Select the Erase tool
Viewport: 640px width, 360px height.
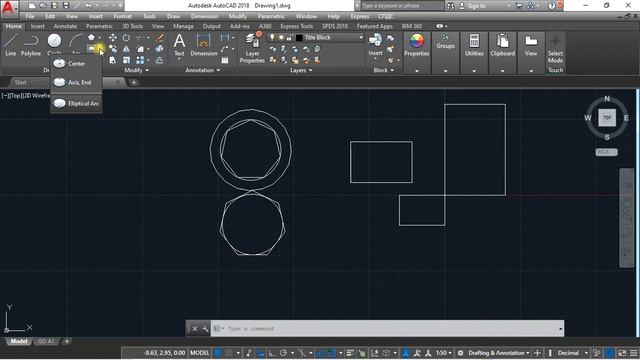[160, 38]
